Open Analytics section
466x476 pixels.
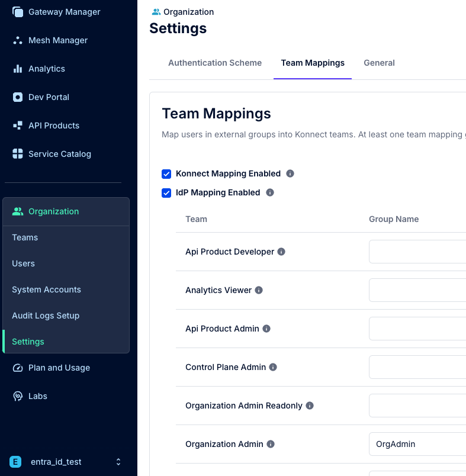[47, 69]
